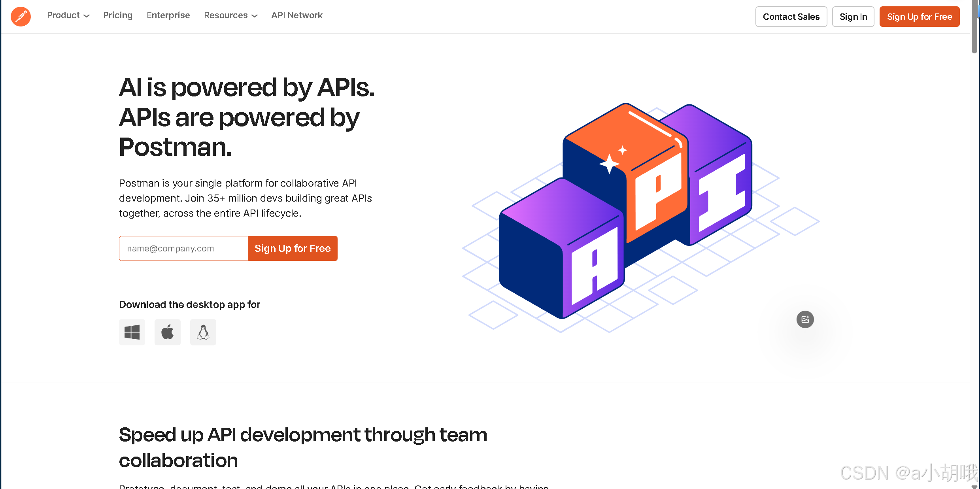Click the Postman logo icon
The width and height of the screenshot is (980, 489).
pyautogui.click(x=21, y=16)
